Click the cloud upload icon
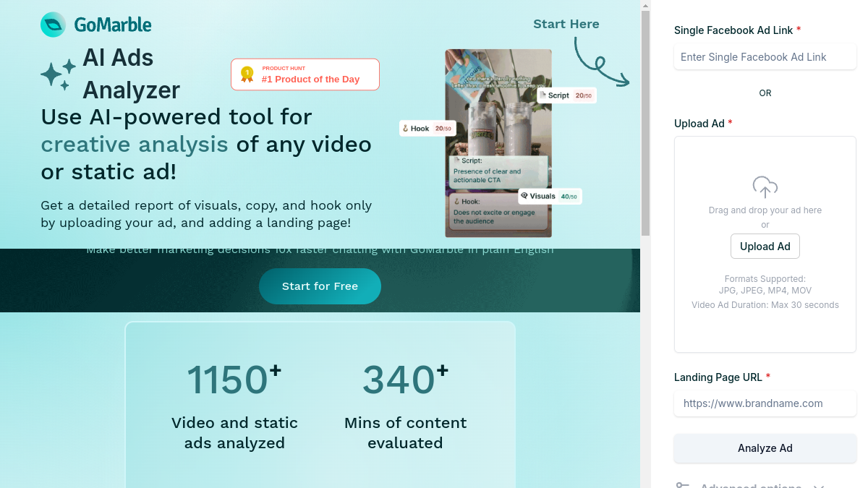The image size is (868, 488). pyautogui.click(x=765, y=187)
